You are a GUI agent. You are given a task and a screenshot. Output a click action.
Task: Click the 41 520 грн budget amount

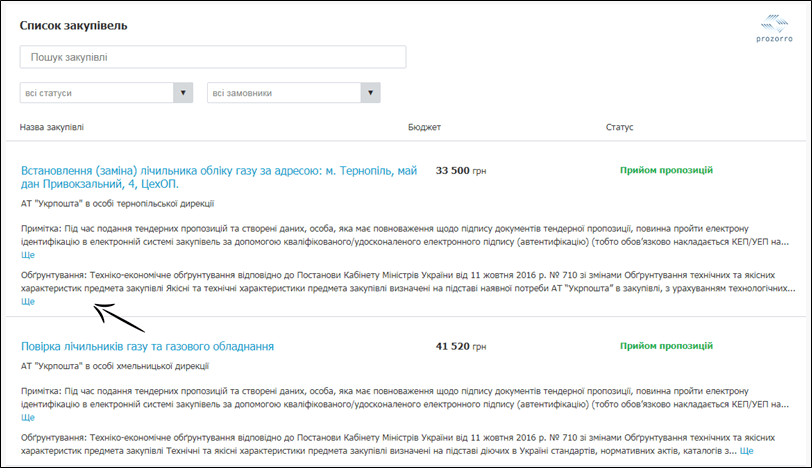click(461, 346)
